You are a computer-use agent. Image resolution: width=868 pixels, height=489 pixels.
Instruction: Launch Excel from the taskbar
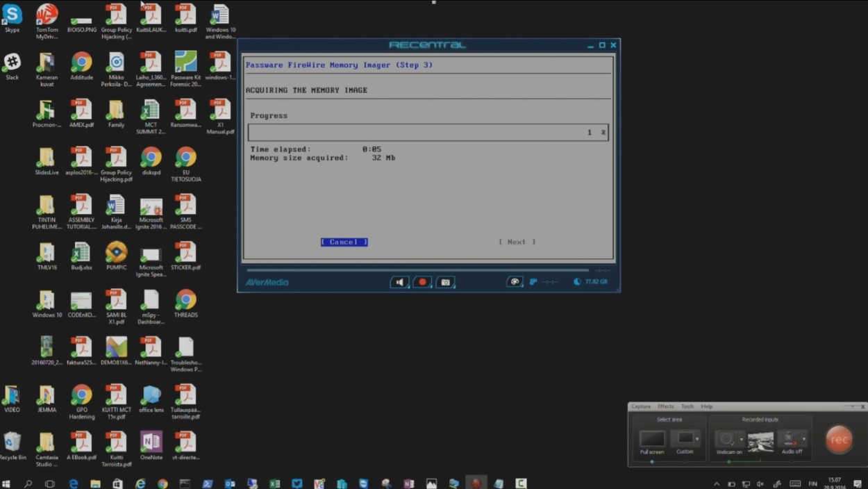274,483
